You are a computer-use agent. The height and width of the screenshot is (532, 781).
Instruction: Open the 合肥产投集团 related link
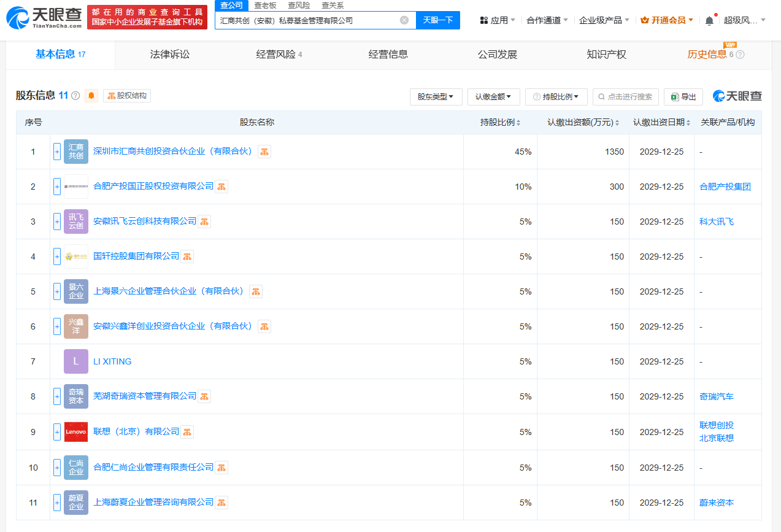point(725,187)
